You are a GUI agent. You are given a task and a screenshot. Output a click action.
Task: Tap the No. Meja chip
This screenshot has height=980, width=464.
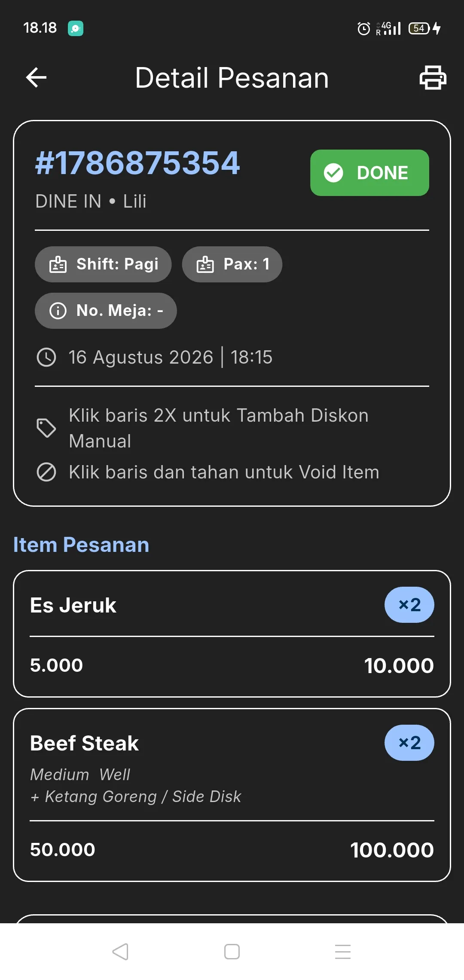click(x=106, y=311)
